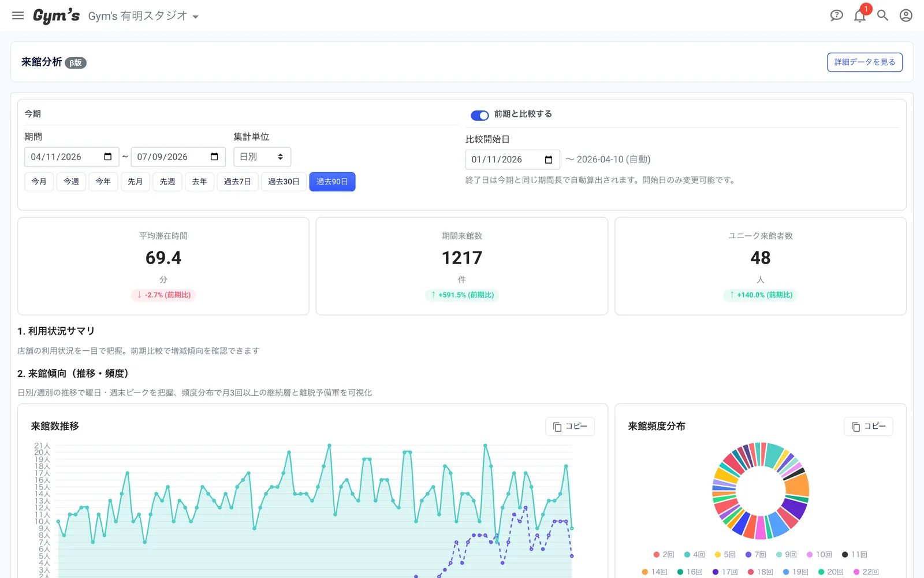This screenshot has width=924, height=578.
Task: Click the search magnifier icon
Action: (x=882, y=16)
